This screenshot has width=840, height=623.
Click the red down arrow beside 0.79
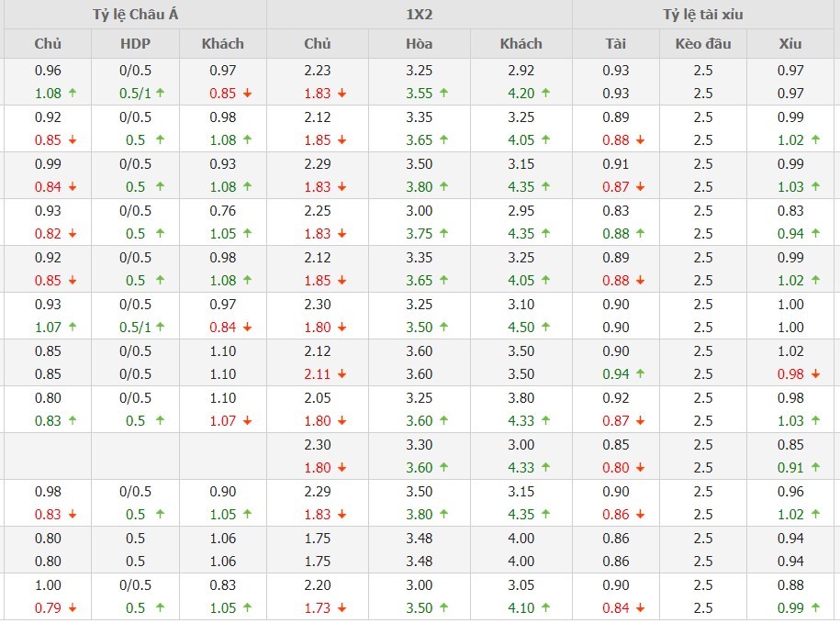click(72, 608)
